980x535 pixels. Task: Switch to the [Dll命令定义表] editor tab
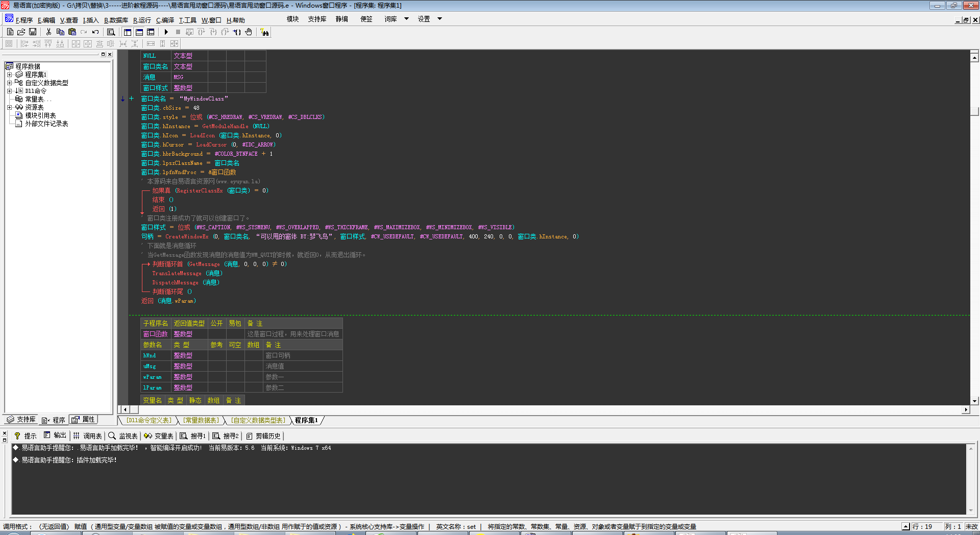pyautogui.click(x=149, y=421)
